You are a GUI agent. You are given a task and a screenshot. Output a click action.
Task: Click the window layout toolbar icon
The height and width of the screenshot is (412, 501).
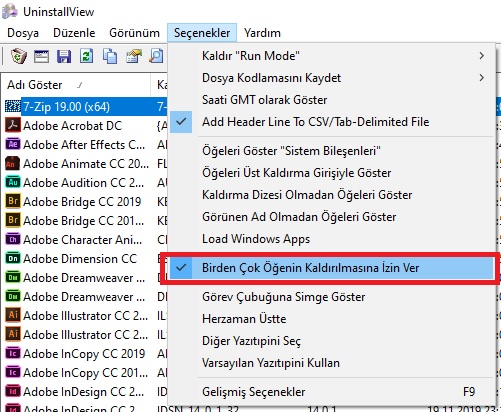pos(41,56)
